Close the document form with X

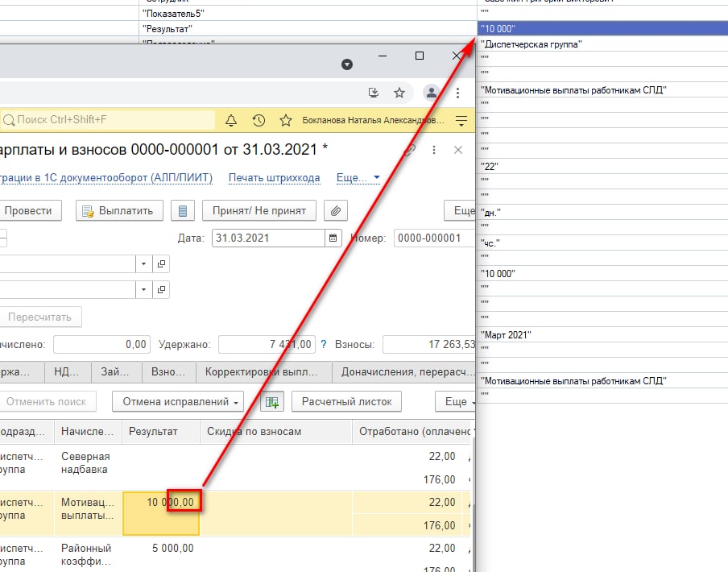(457, 150)
